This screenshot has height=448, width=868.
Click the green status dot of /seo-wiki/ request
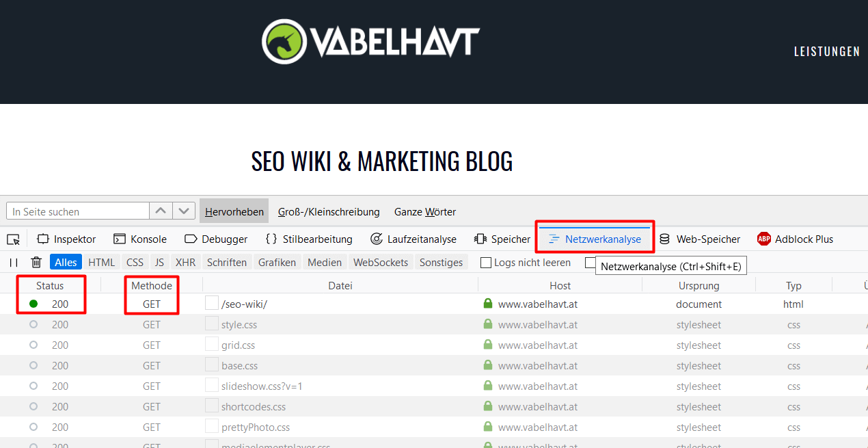33,304
